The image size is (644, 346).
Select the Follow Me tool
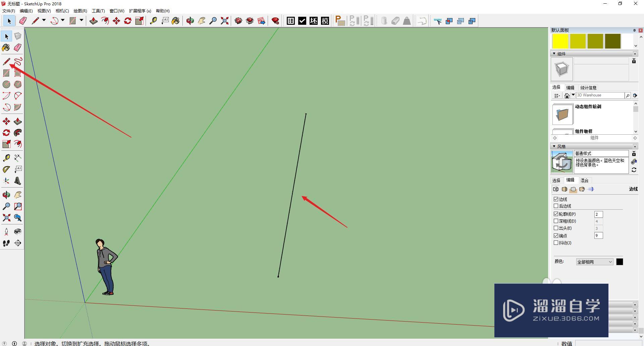coord(18,133)
